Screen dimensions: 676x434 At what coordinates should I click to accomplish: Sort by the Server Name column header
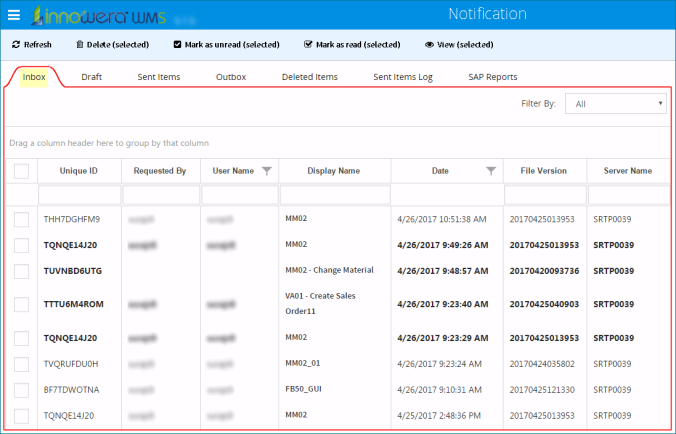click(628, 171)
